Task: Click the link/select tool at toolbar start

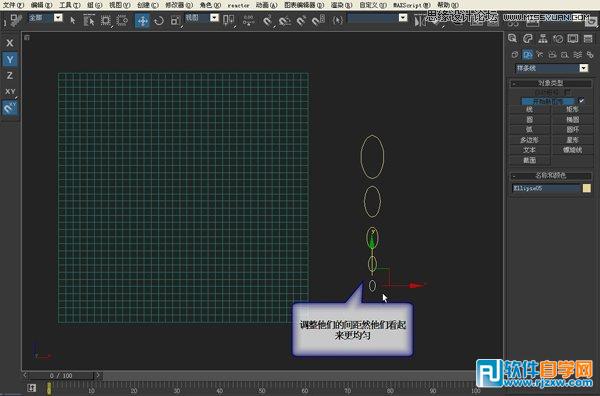Action: tap(16, 20)
